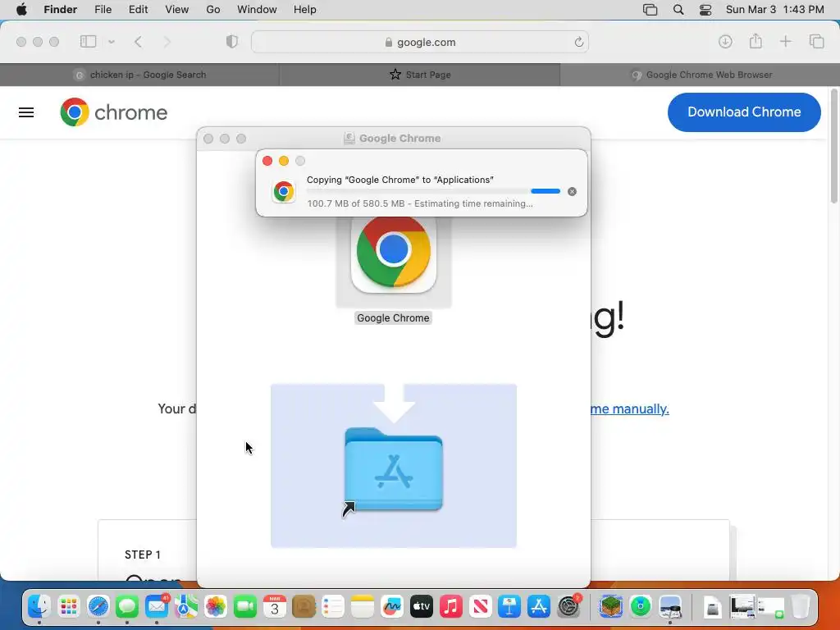Open Control Center in menu bar

pyautogui.click(x=705, y=10)
